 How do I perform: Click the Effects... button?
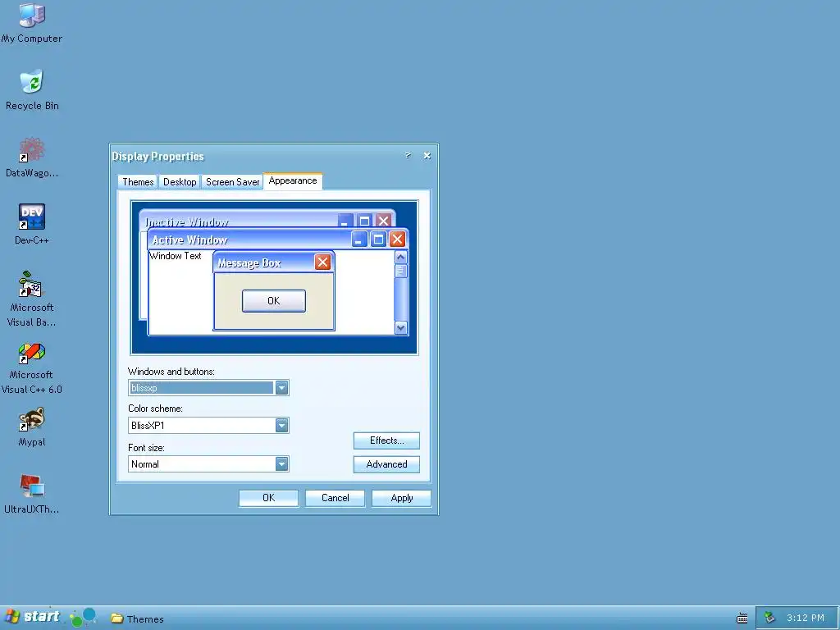tap(386, 441)
